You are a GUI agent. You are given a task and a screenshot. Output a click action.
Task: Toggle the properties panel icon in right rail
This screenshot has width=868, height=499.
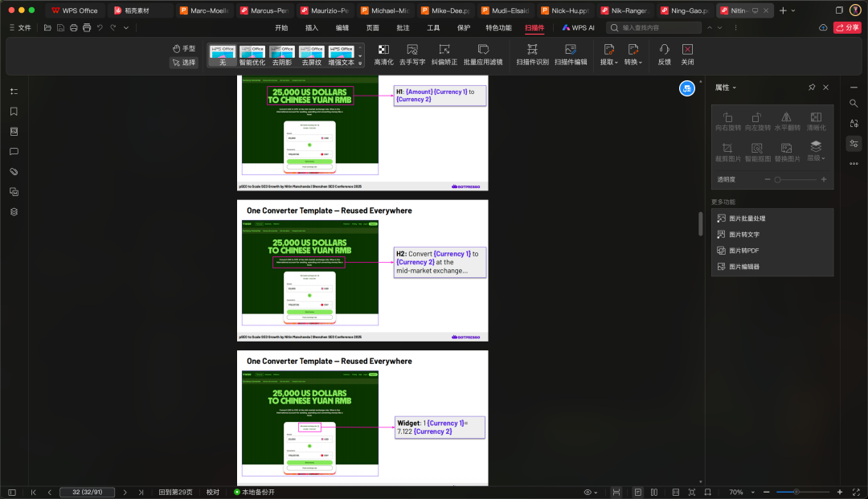(854, 144)
